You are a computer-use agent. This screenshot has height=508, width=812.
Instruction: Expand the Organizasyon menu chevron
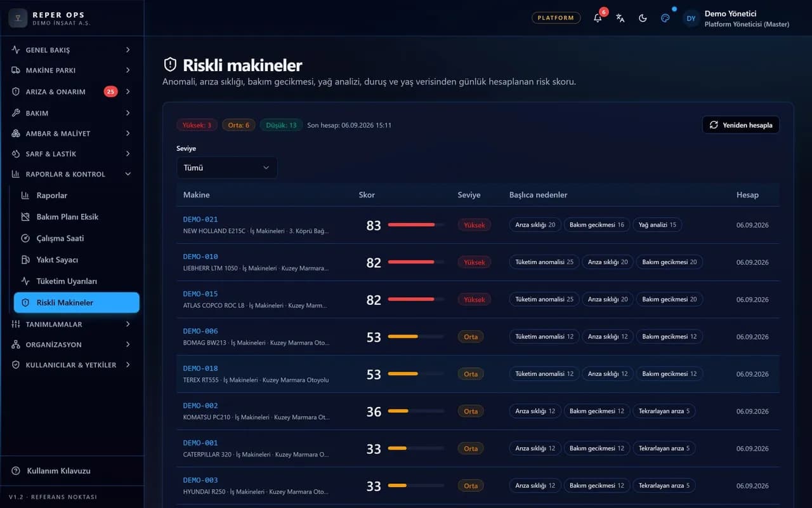coord(128,344)
